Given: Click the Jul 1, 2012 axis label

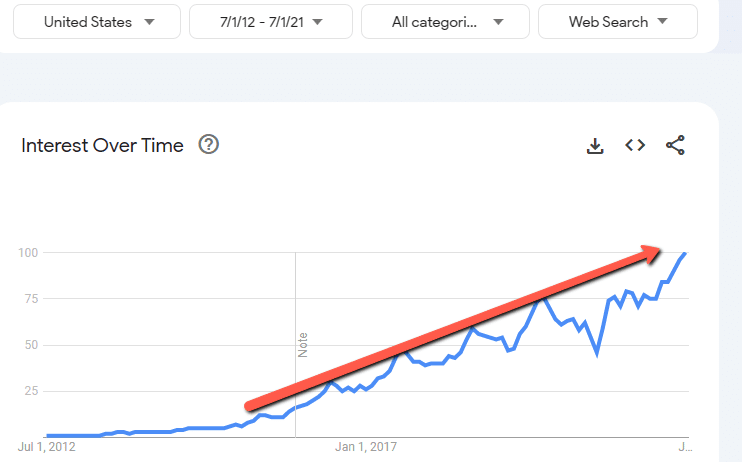Looking at the screenshot, I should click(x=46, y=445).
